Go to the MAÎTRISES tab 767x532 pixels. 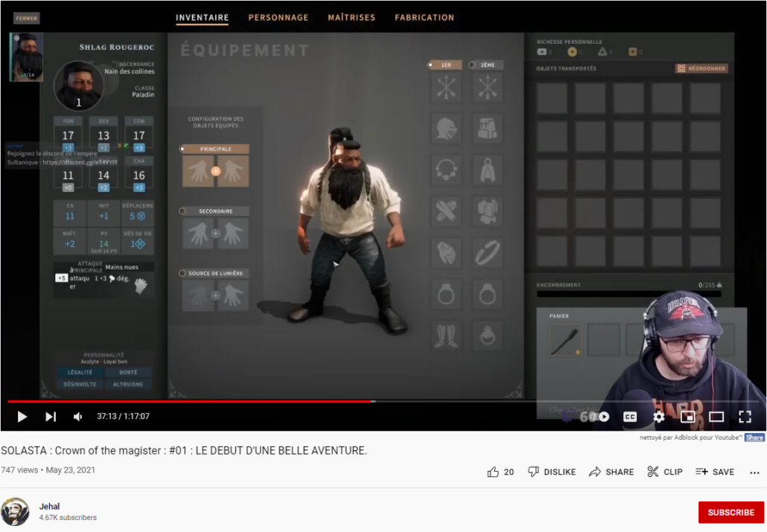[351, 18]
